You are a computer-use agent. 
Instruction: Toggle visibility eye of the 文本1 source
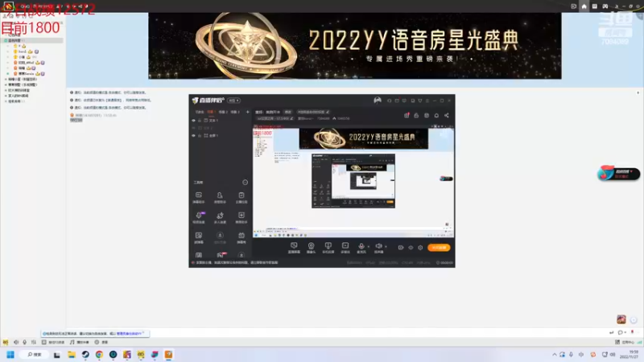[193, 121]
